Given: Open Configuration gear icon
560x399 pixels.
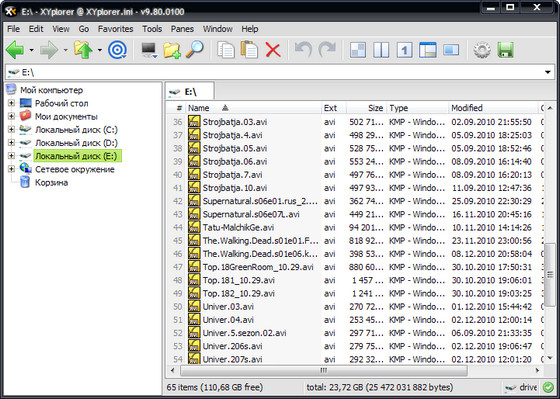Looking at the screenshot, I should pyautogui.click(x=482, y=50).
